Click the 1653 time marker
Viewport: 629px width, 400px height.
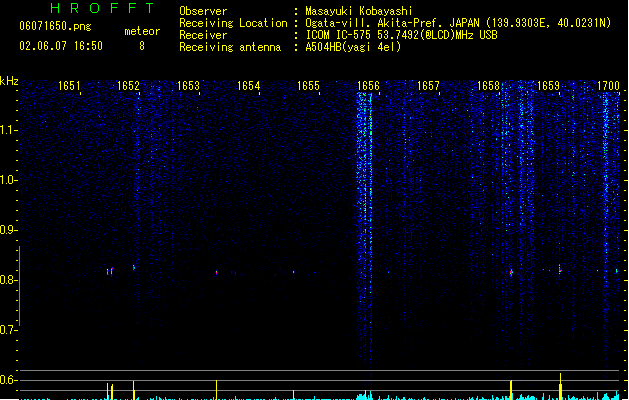[x=188, y=86]
